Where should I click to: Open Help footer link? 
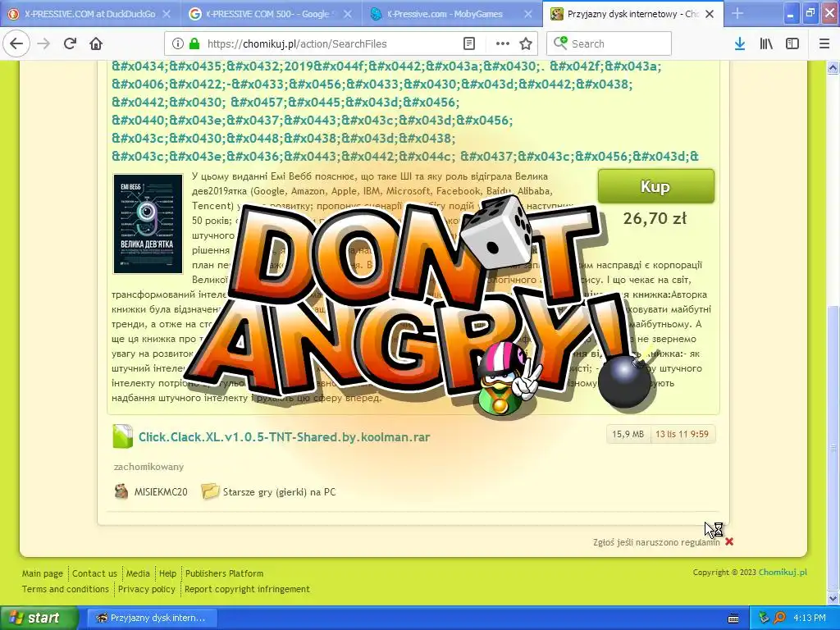click(167, 573)
